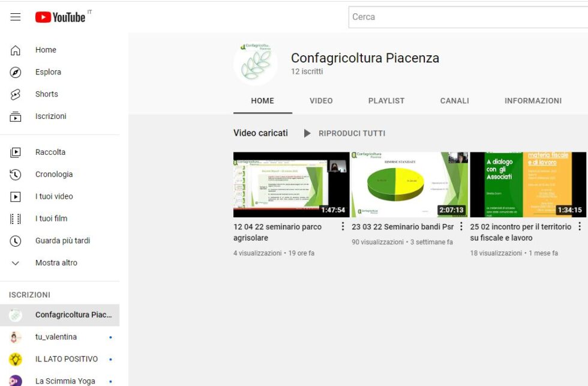This screenshot has height=386, width=588.
Task: Click the Cerca search input field
Action: pos(468,17)
